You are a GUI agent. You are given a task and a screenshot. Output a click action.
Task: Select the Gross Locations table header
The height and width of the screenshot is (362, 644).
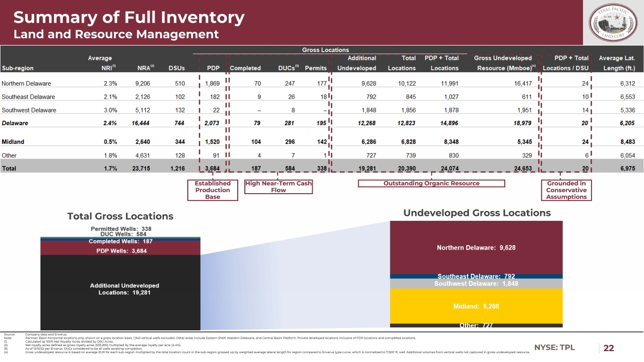(x=326, y=50)
